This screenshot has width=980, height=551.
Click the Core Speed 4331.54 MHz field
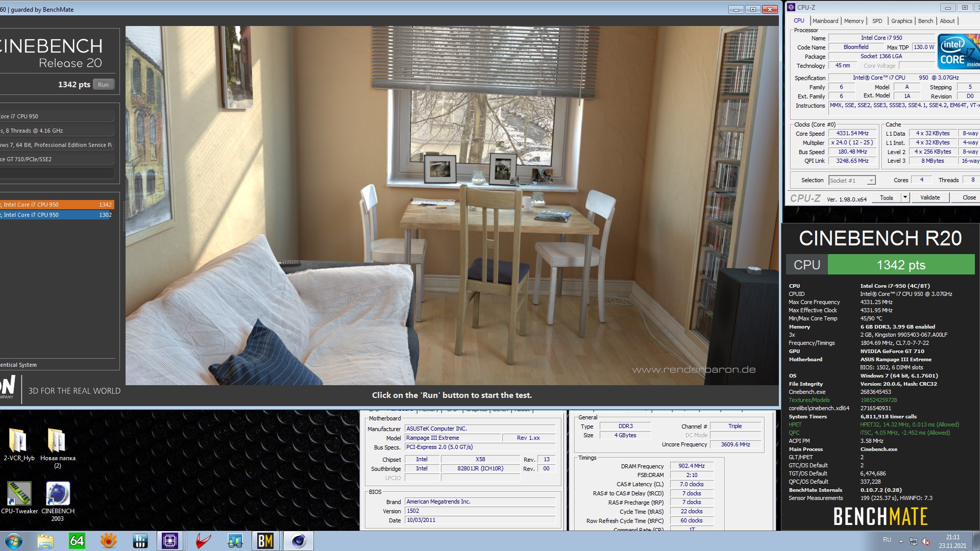pos(852,134)
